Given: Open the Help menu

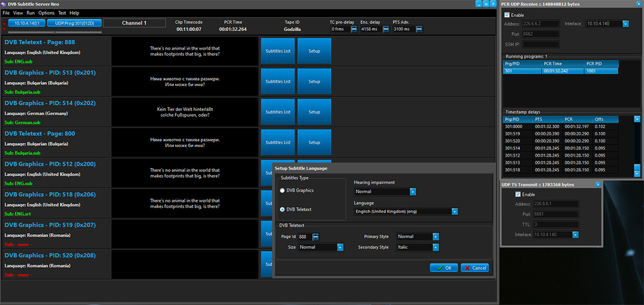Looking at the screenshot, I should tap(74, 13).
